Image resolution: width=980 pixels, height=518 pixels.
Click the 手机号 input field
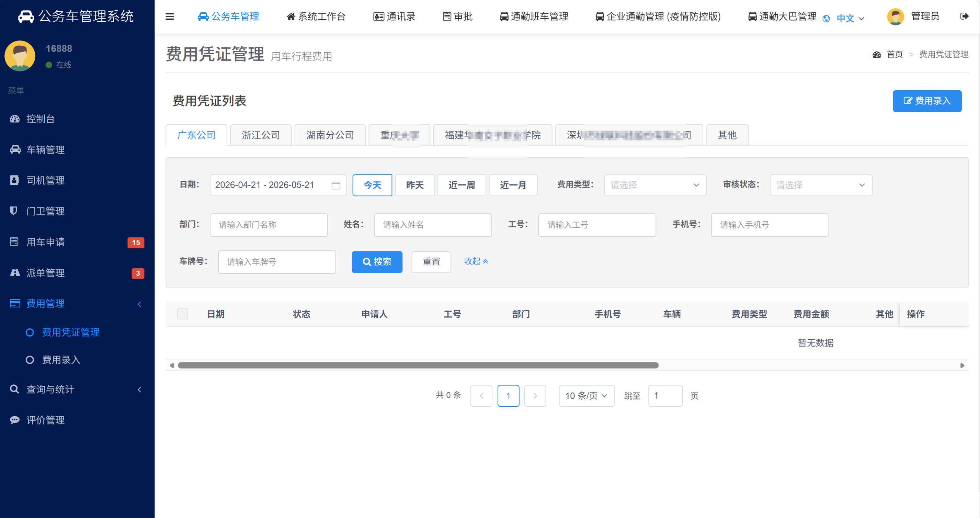(x=770, y=225)
